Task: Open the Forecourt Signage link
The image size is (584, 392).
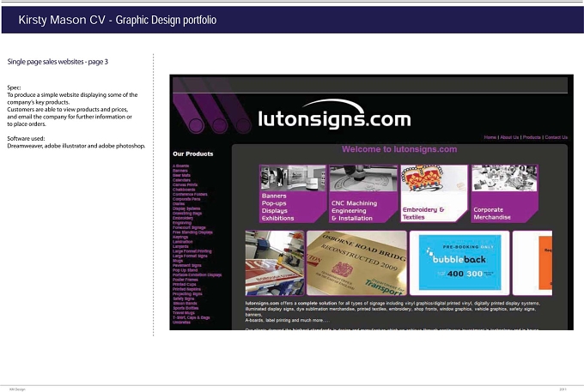Action: click(x=189, y=227)
